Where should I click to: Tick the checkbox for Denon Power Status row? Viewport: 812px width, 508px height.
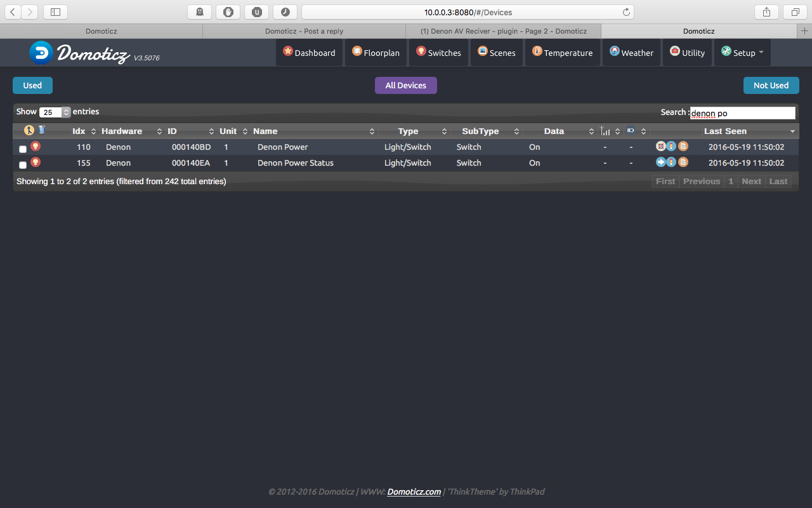(23, 165)
